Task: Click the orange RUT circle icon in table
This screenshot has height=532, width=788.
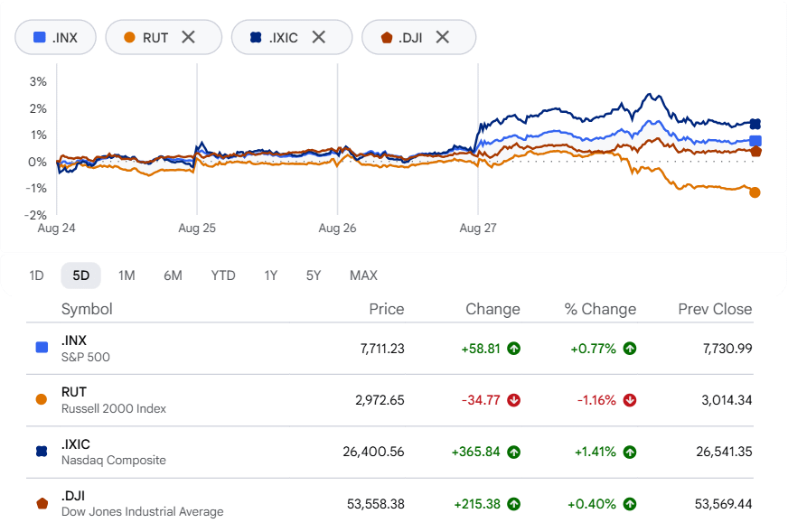Action: 42,399
